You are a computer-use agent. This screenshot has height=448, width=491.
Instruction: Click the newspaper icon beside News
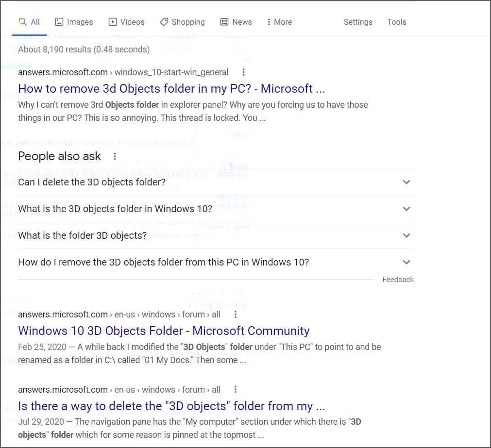[x=224, y=22]
